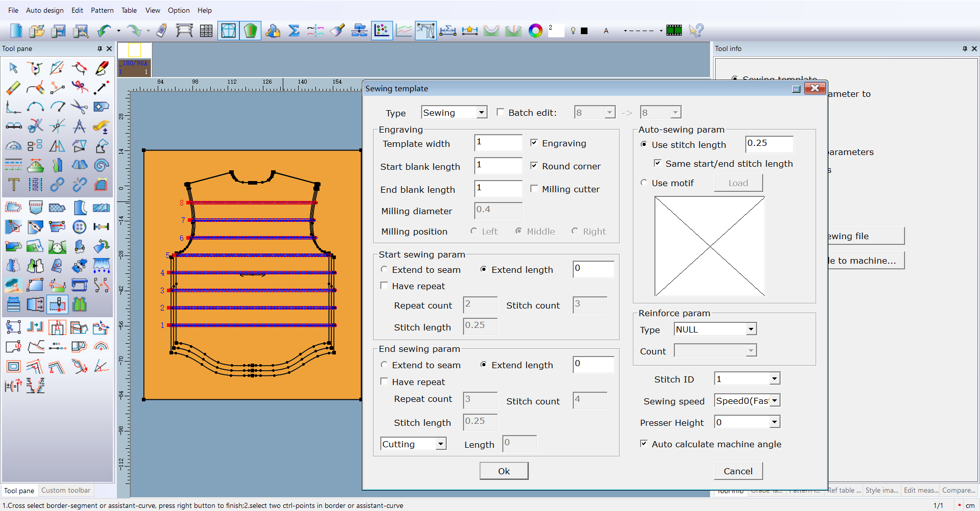Open the File menu
This screenshot has width=980, height=511.
(13, 10)
